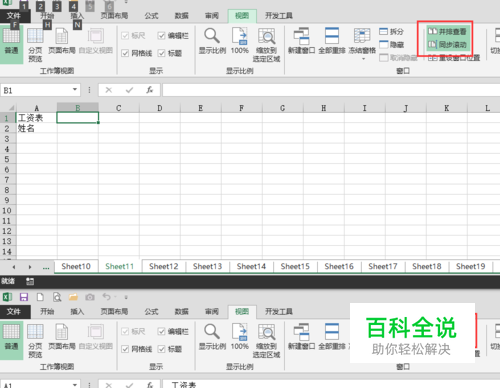
Task: Toggle View Side by Side (并排查看) in the top ribbon
Action: pos(447,32)
